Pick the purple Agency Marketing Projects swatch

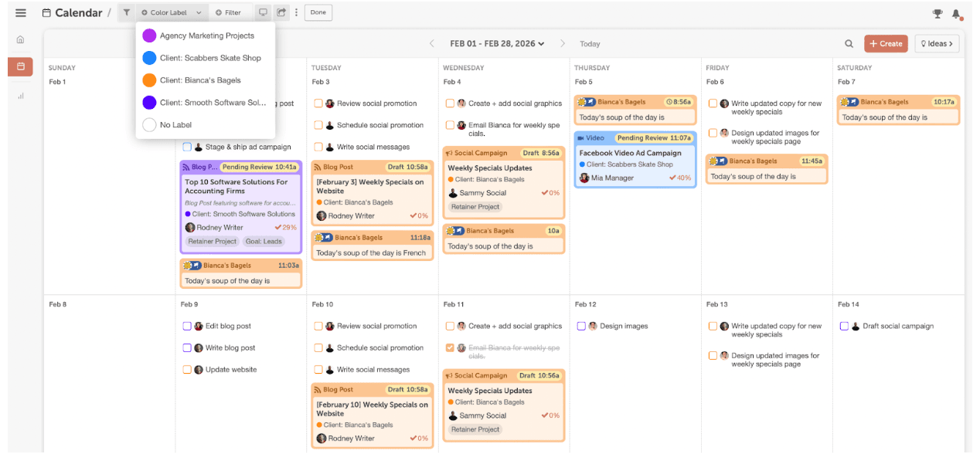pyautogui.click(x=149, y=36)
